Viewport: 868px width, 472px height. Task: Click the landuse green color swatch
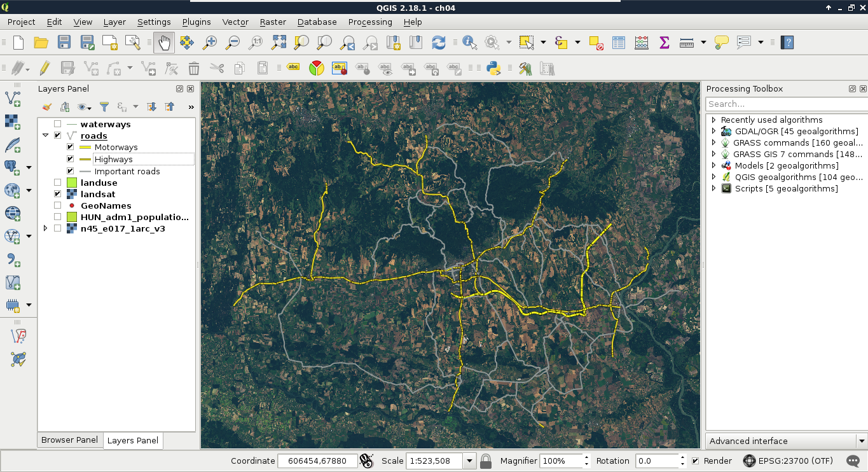tap(72, 183)
